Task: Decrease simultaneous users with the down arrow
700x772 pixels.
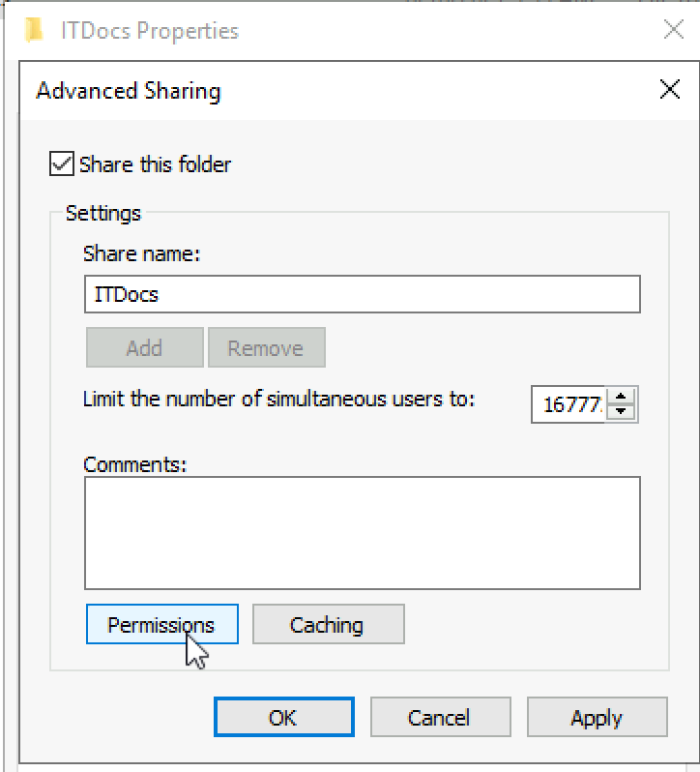Action: (x=621, y=411)
